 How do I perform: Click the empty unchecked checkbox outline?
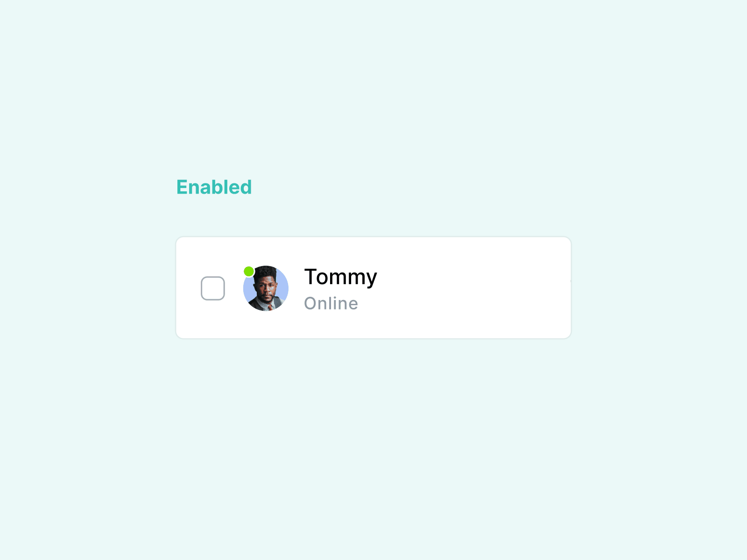point(212,287)
